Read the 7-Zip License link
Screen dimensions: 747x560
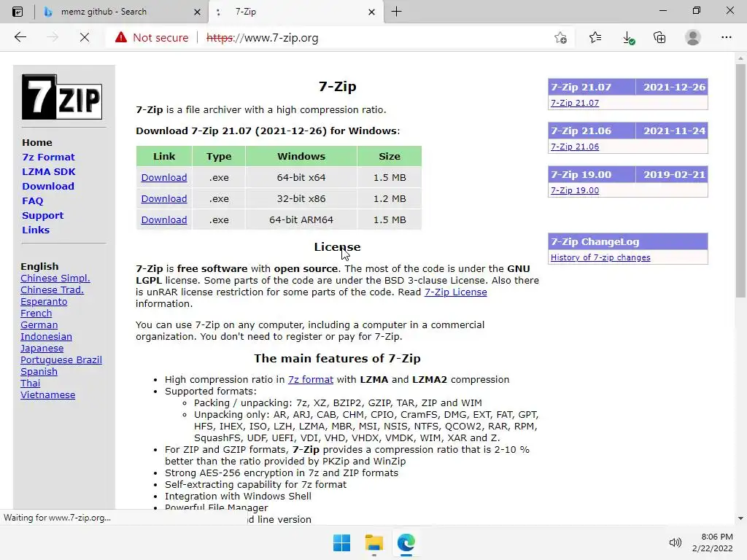(455, 292)
